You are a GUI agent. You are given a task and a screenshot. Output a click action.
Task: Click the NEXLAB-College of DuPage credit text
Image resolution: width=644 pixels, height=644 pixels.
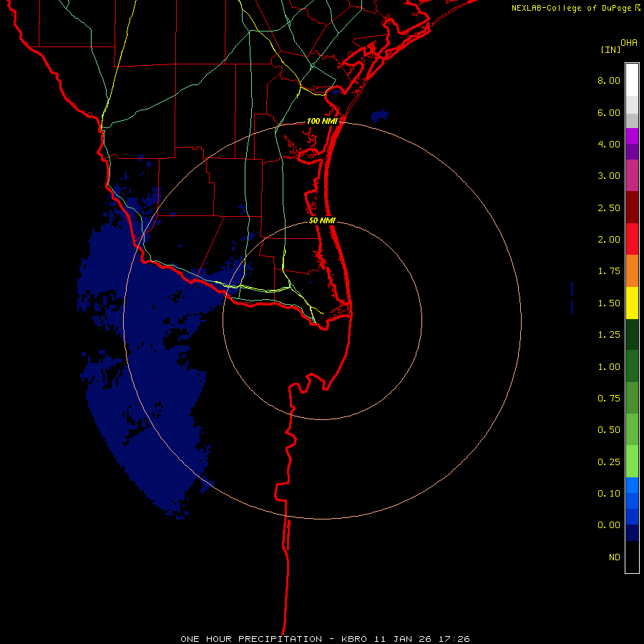coord(572,8)
